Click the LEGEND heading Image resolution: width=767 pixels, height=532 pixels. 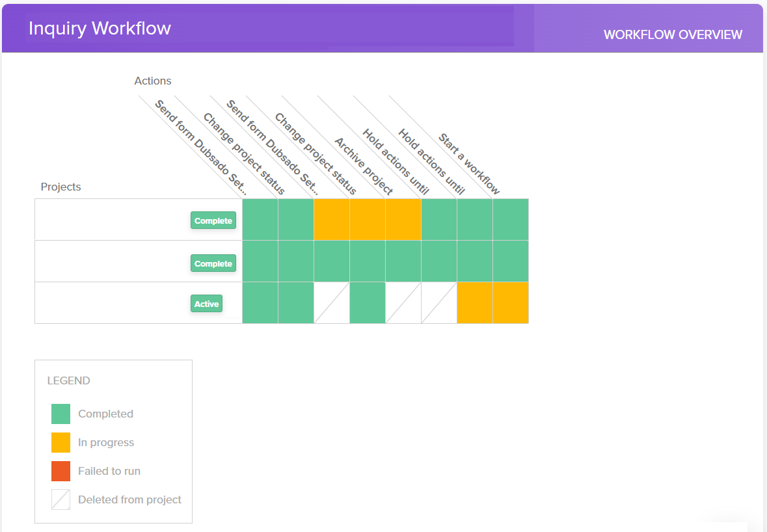pyautogui.click(x=68, y=380)
